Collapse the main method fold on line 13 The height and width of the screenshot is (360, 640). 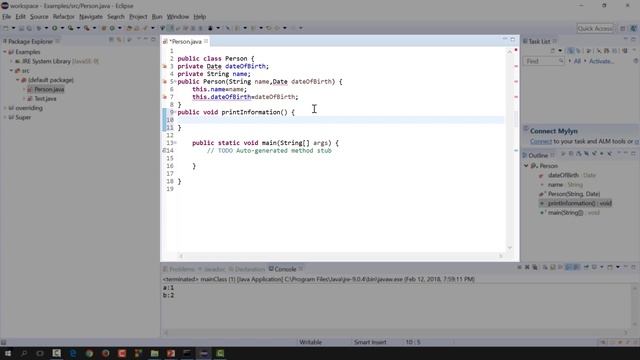(175, 143)
